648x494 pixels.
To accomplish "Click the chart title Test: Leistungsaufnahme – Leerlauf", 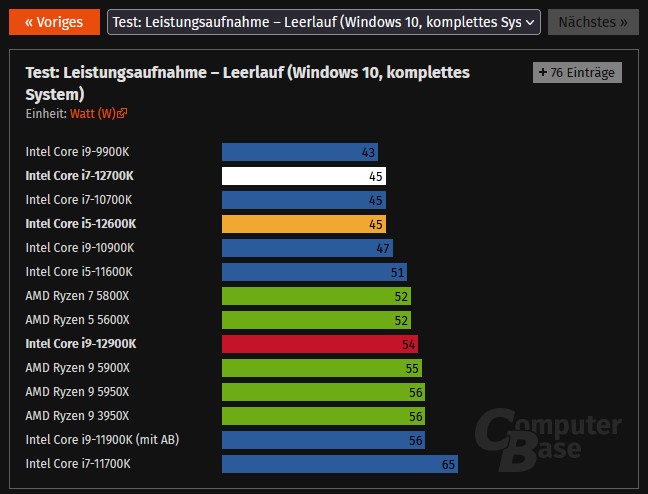I will coord(248,83).
